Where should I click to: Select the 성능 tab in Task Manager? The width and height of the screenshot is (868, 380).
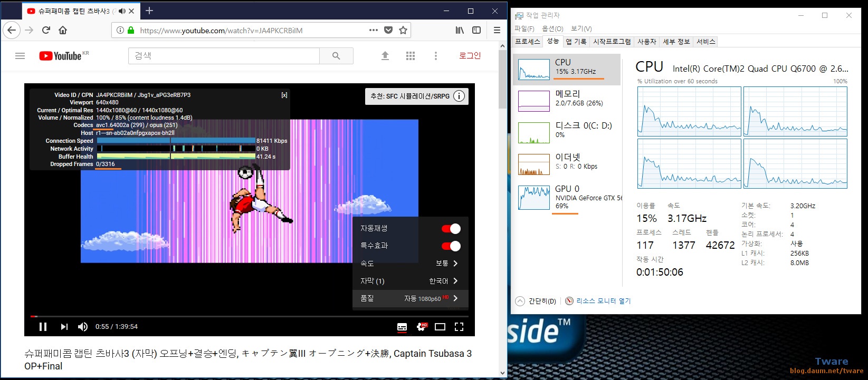552,41
